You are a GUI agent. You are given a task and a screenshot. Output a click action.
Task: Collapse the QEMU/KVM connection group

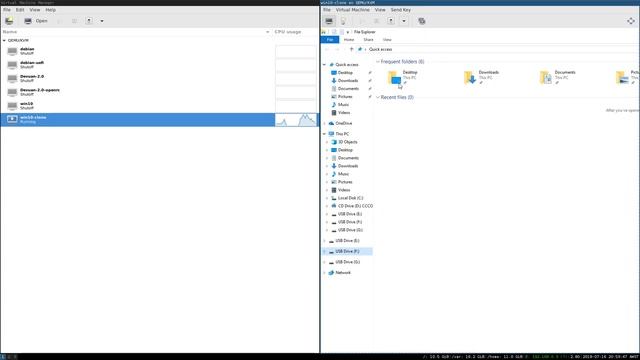pos(4,40)
